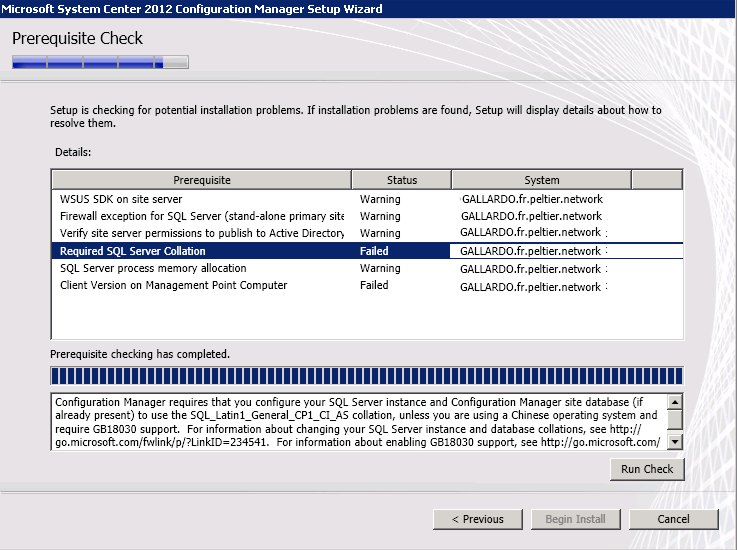Click system name in Required SQL Collation row
The width and height of the screenshot is (737, 550).
pos(530,251)
